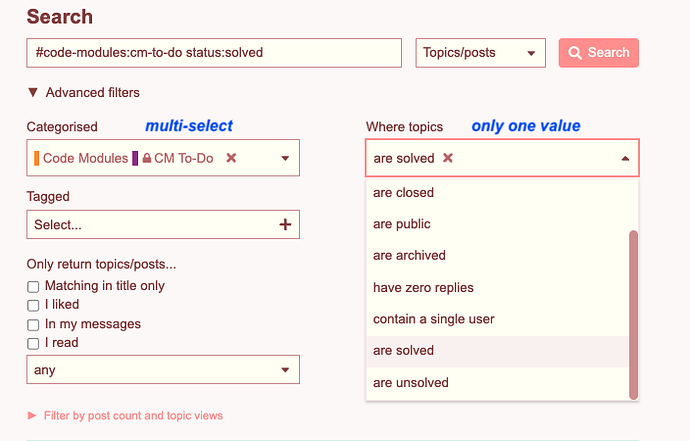Image resolution: width=690 pixels, height=441 pixels.
Task: Enable Matching in title only checkbox
Action: 33,287
